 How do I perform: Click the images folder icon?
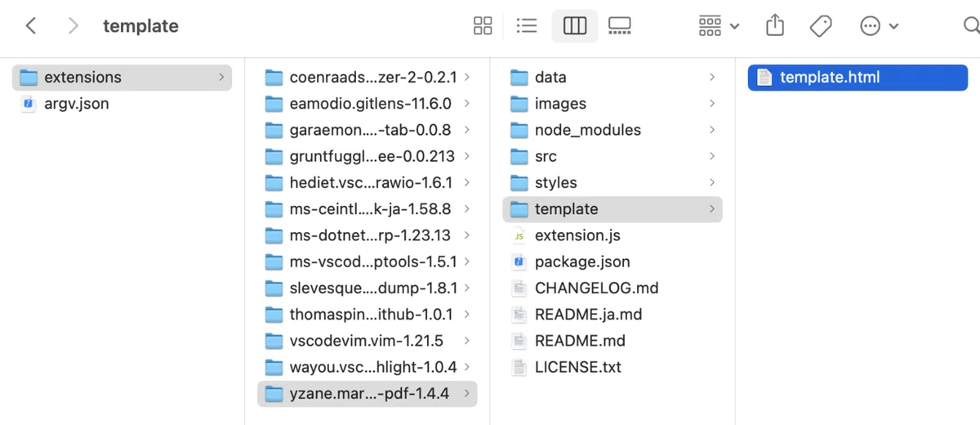tap(519, 104)
